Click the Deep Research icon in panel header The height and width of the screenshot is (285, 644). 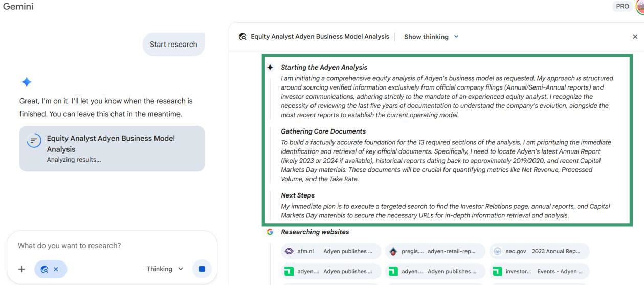[242, 37]
